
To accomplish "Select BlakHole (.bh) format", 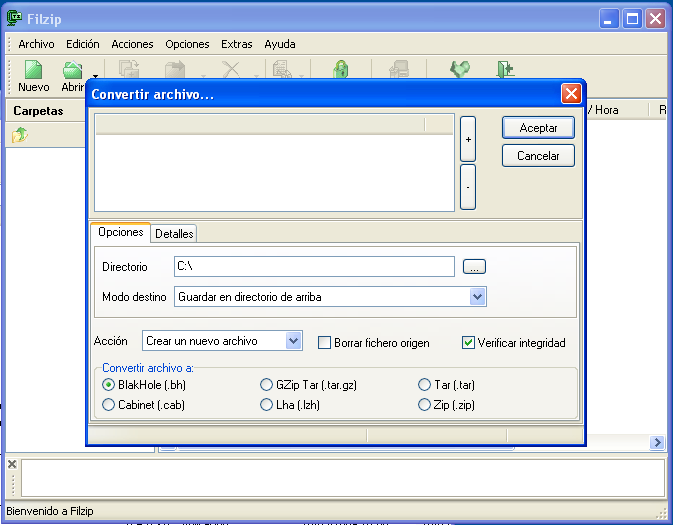I will point(109,385).
